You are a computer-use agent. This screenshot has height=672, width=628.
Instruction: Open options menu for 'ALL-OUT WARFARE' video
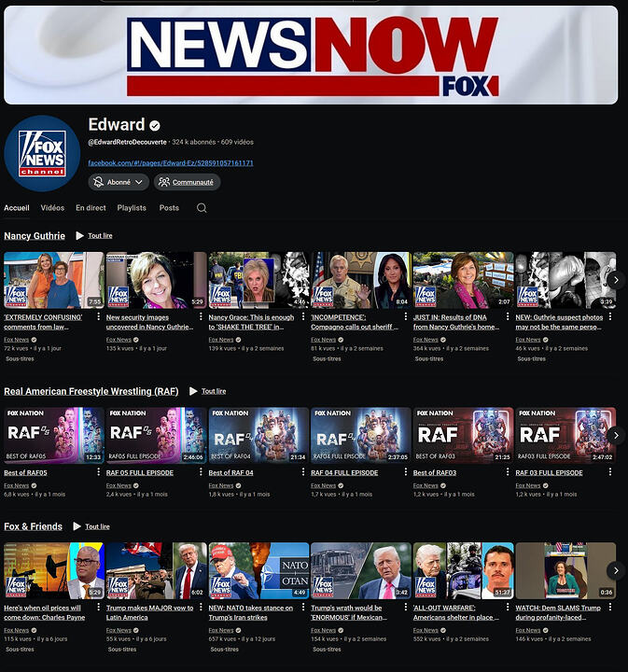(x=508, y=607)
